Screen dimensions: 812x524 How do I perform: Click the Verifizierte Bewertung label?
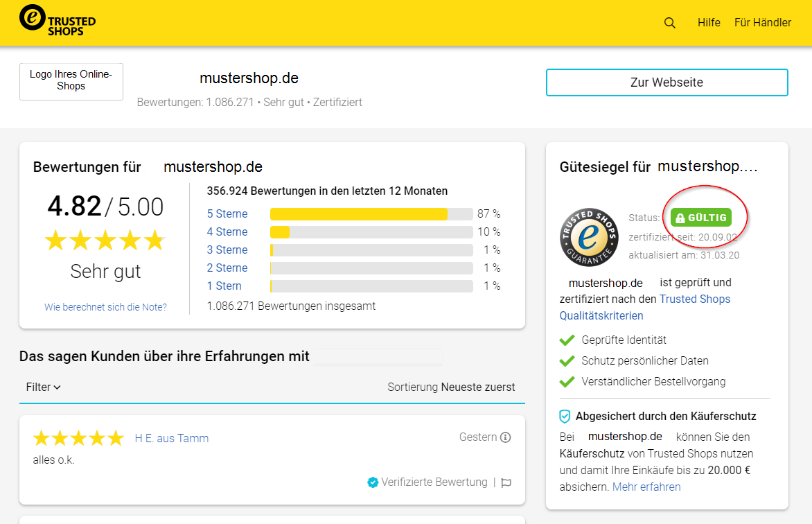(434, 482)
